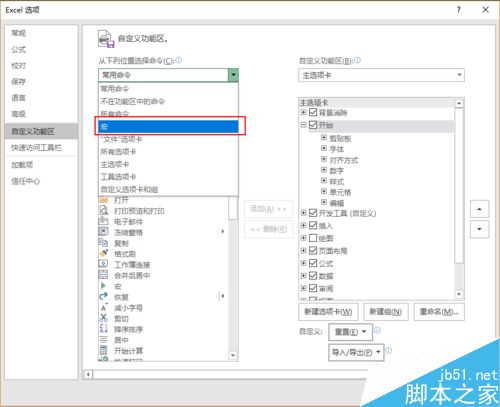Expand the 剪贴板 group node
This screenshot has width=500, height=407.
[x=324, y=137]
